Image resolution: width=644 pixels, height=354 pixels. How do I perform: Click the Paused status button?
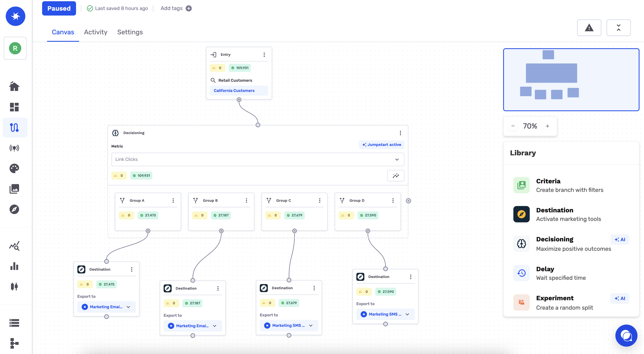click(59, 8)
